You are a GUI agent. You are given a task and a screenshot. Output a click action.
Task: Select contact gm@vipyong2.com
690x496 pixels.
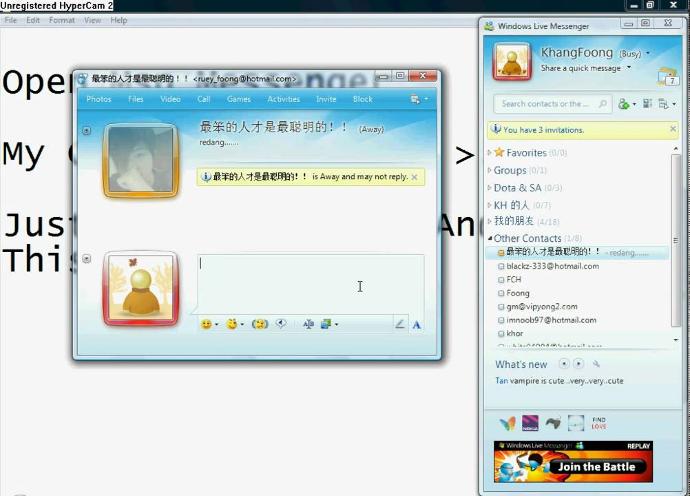point(542,306)
